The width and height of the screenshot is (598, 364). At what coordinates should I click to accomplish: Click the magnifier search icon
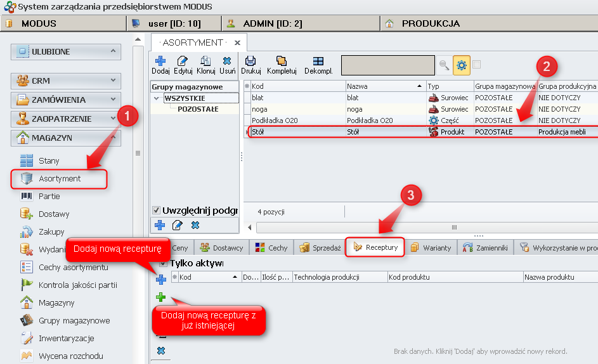[x=444, y=65]
